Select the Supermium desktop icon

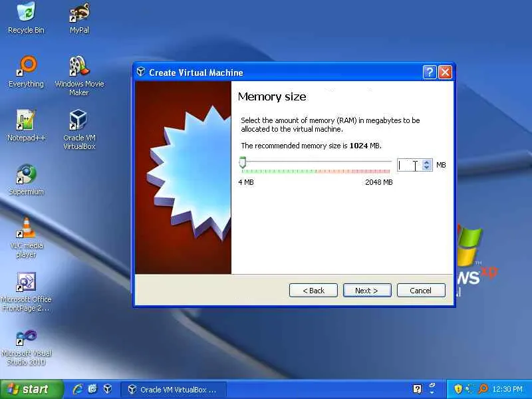pos(26,180)
